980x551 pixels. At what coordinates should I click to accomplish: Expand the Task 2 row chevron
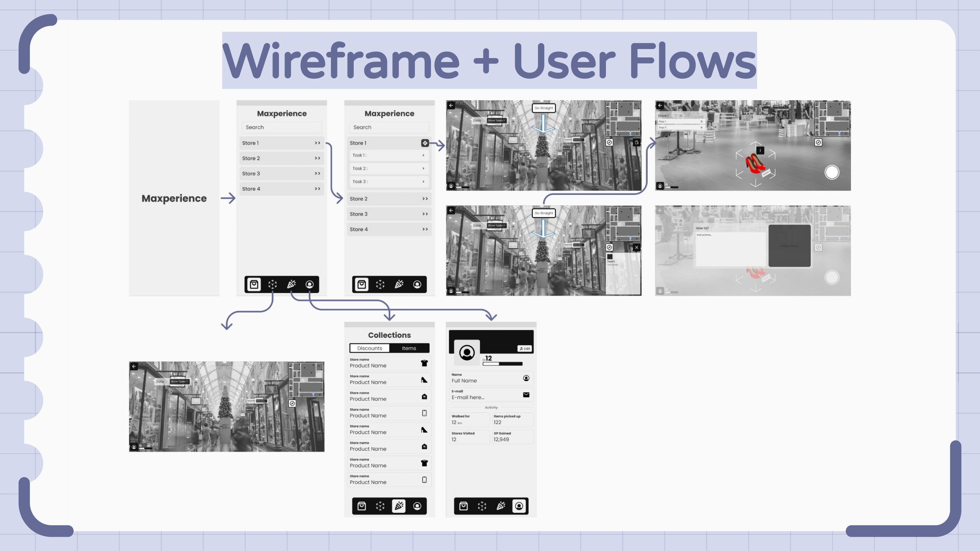[423, 168]
